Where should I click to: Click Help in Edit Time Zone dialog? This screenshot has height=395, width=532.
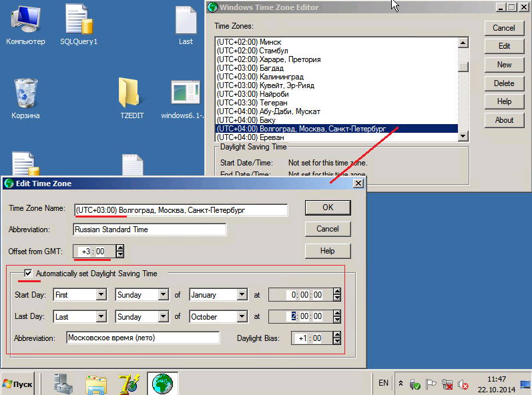[328, 251]
